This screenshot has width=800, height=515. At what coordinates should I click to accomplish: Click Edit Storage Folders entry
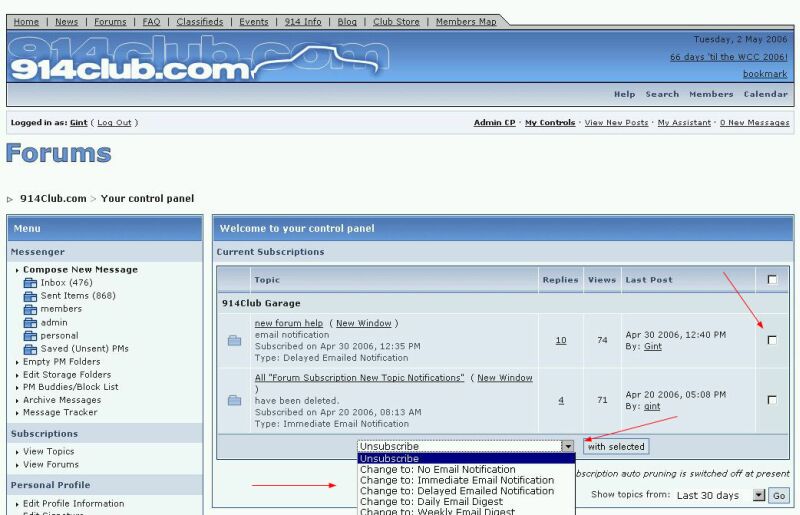click(67, 374)
